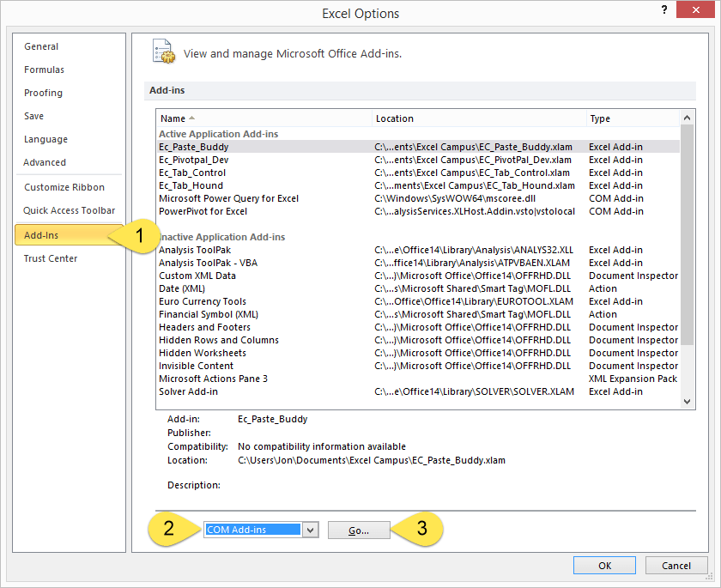The image size is (721, 588).
Task: Select the Solver Add-in row
Action: coord(189,391)
